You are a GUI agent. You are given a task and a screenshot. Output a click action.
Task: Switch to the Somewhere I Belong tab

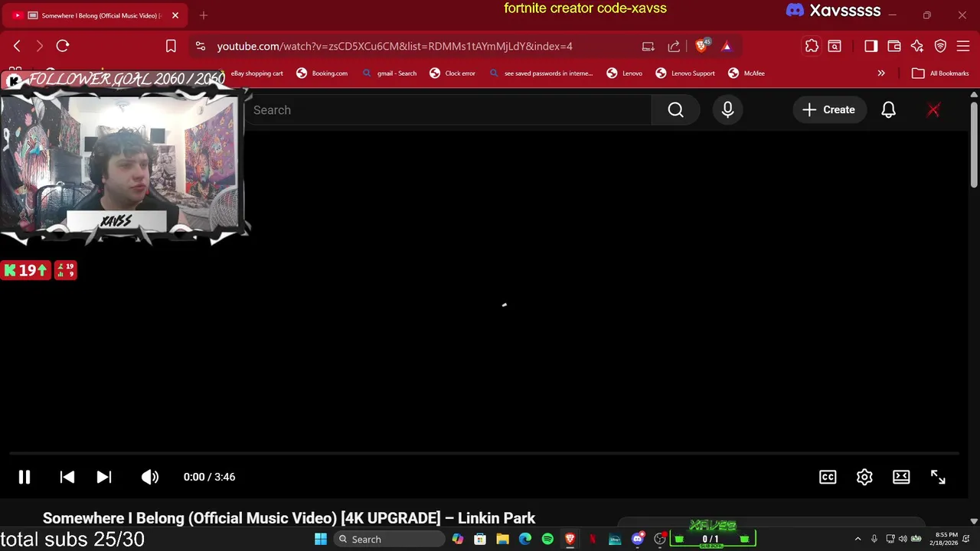[x=95, y=15]
